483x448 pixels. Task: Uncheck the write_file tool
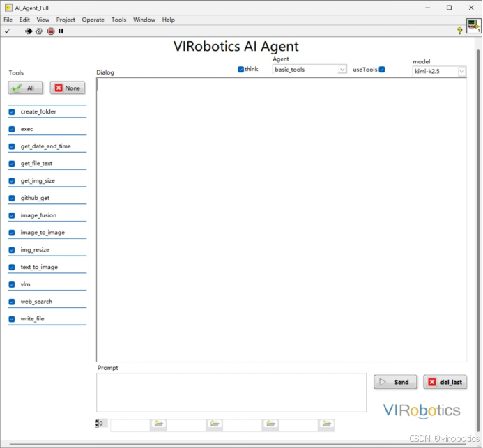coord(12,319)
